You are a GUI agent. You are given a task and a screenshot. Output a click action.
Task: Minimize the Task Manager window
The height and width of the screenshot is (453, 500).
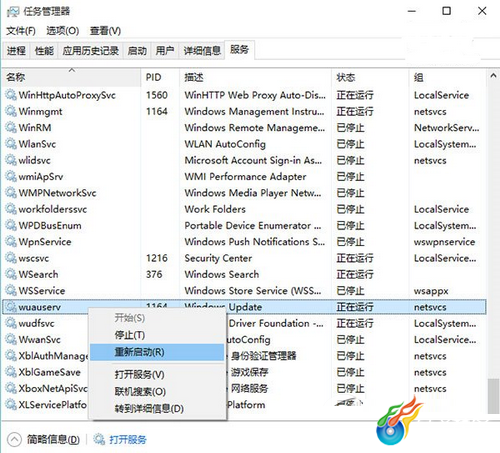point(412,11)
